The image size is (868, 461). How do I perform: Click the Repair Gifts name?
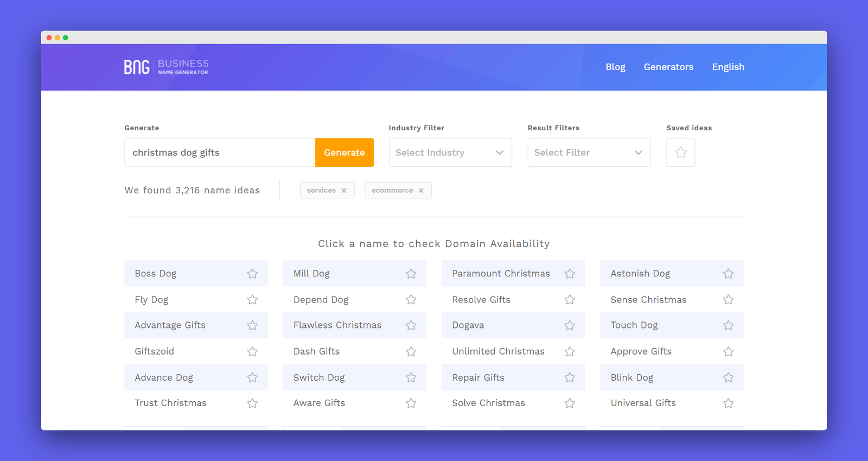(x=478, y=377)
